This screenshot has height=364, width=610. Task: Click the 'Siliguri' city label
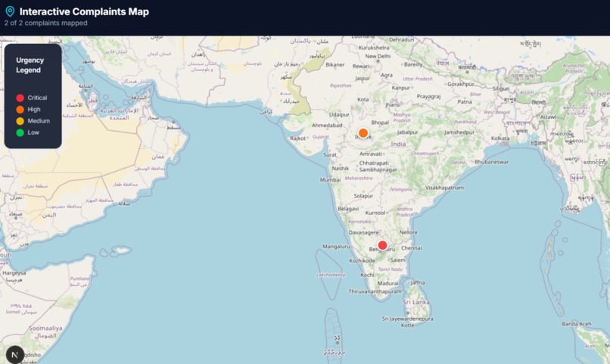tap(501, 89)
